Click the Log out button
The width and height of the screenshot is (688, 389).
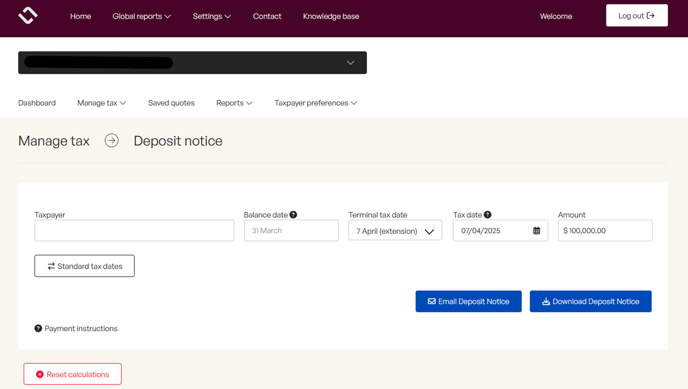[x=637, y=16]
